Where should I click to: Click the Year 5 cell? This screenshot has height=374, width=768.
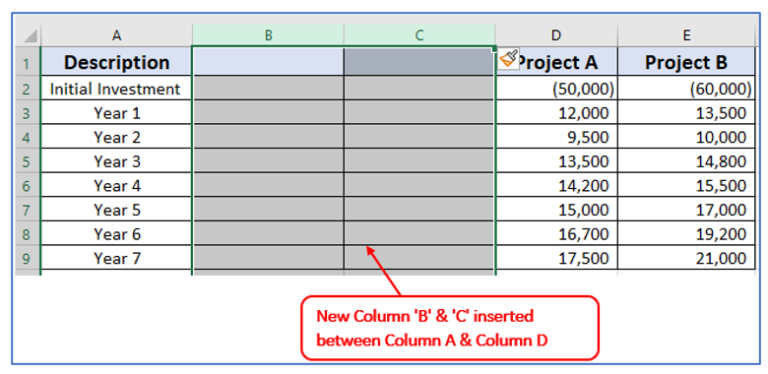(117, 210)
